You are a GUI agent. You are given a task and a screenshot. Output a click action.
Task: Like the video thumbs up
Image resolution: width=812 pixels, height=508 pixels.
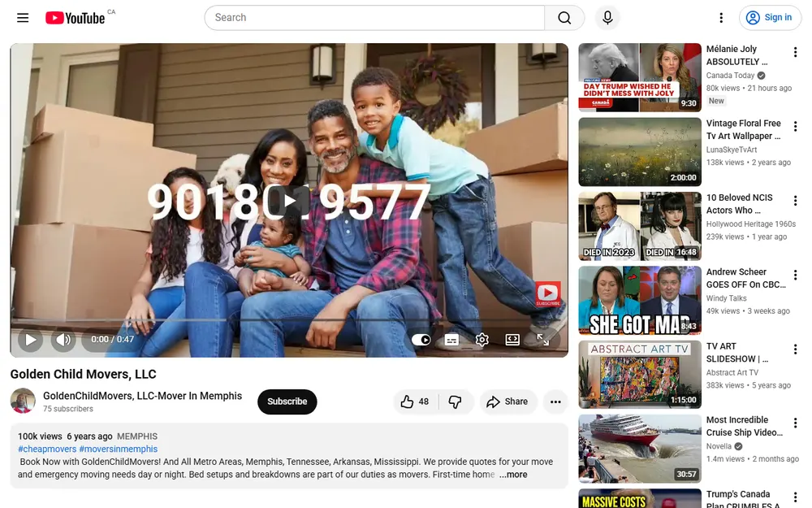[x=415, y=402]
